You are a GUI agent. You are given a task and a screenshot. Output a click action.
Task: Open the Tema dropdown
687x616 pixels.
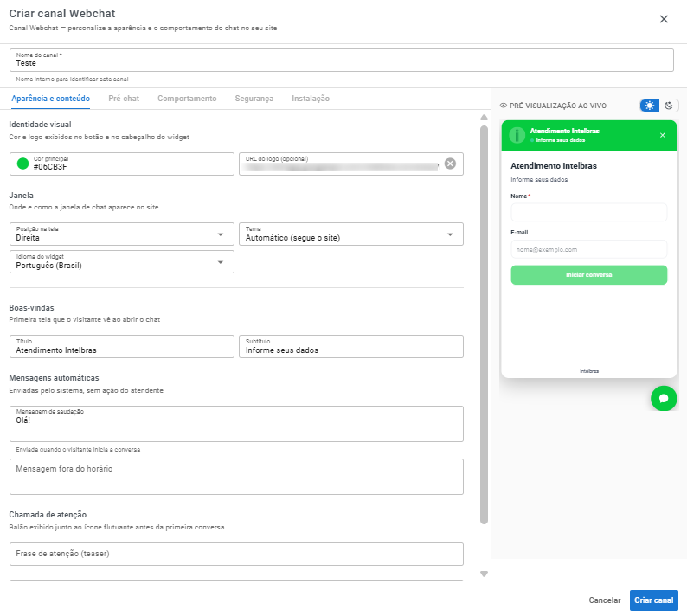(351, 234)
